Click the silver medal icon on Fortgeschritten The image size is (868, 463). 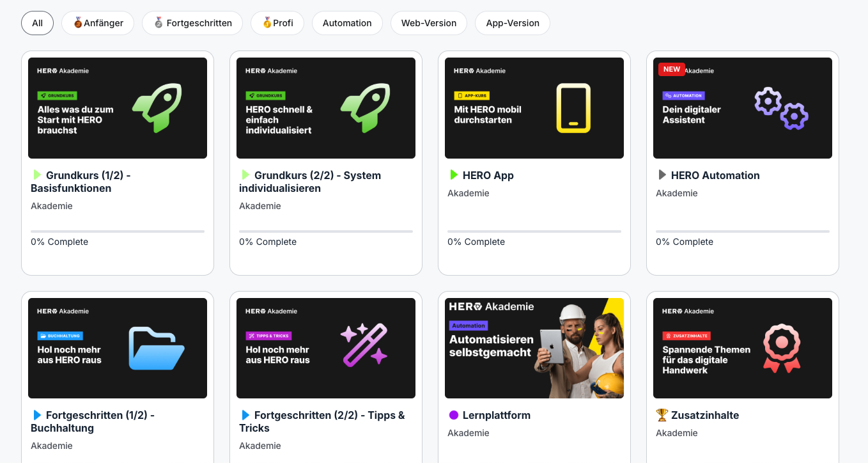[x=159, y=23]
